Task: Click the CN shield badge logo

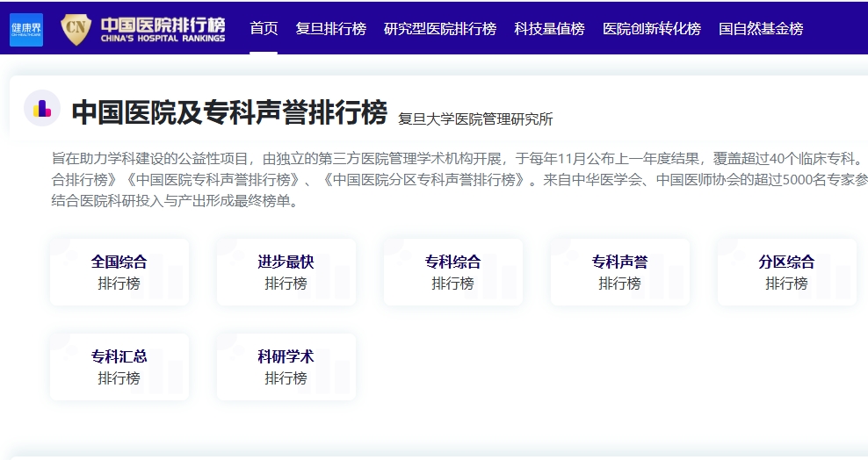Action: pyautogui.click(x=76, y=29)
